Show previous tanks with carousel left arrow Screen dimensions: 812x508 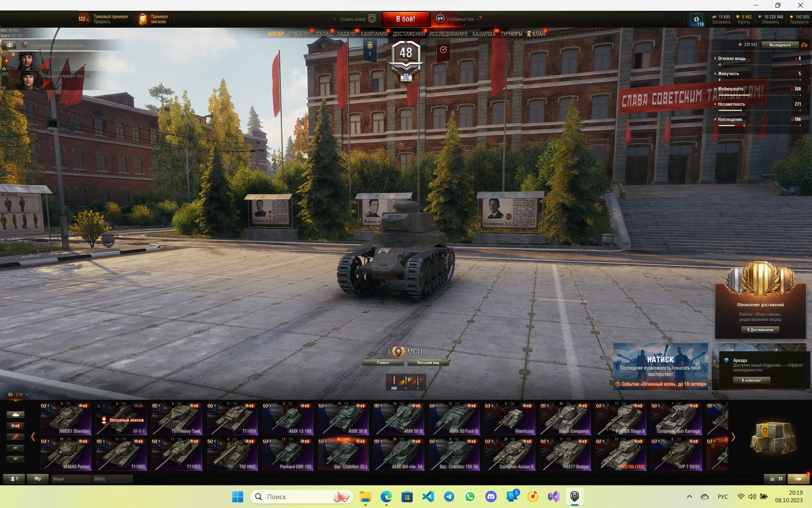33,437
